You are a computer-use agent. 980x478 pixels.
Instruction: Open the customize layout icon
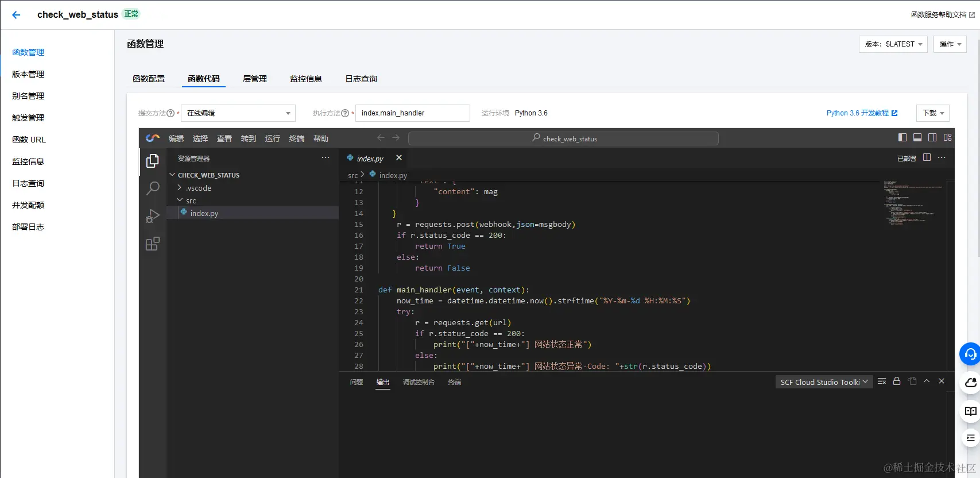click(947, 137)
